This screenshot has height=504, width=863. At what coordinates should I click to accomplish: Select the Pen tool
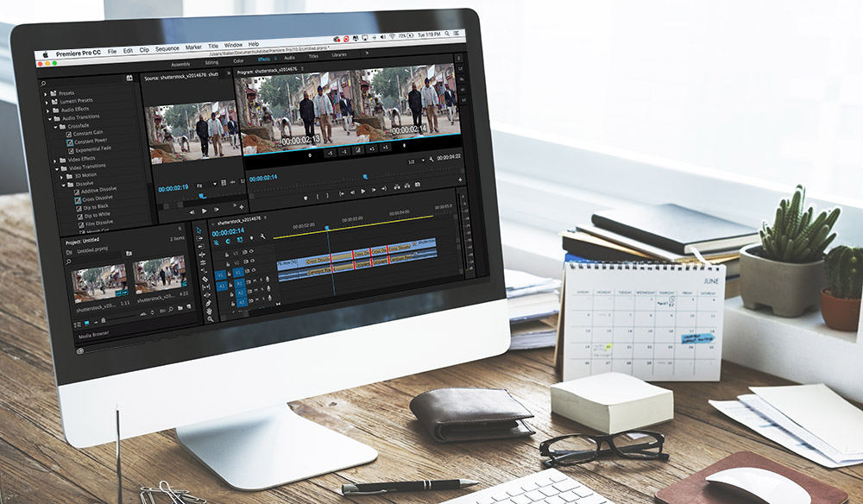click(x=208, y=303)
